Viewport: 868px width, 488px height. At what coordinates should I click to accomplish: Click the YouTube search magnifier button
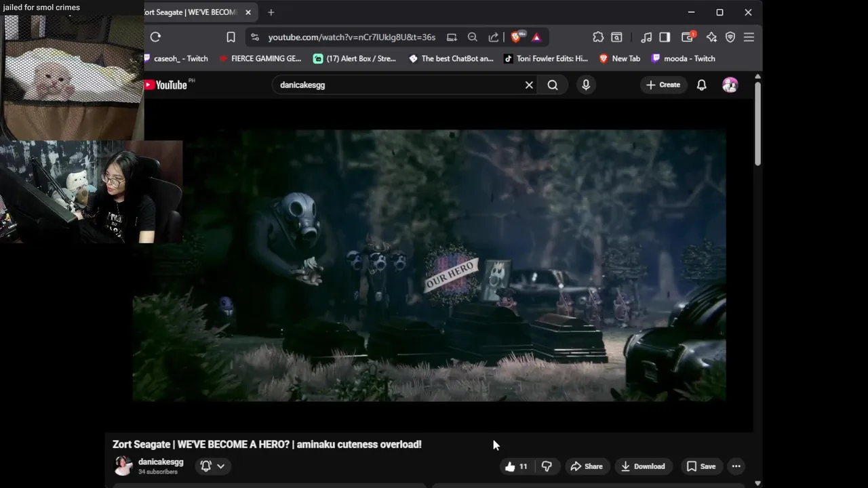[553, 85]
